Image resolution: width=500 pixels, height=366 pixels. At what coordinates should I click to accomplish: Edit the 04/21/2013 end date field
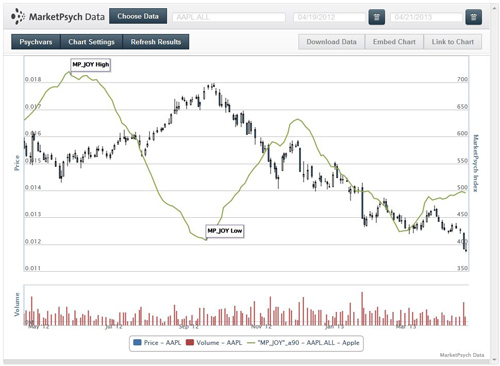click(x=426, y=17)
